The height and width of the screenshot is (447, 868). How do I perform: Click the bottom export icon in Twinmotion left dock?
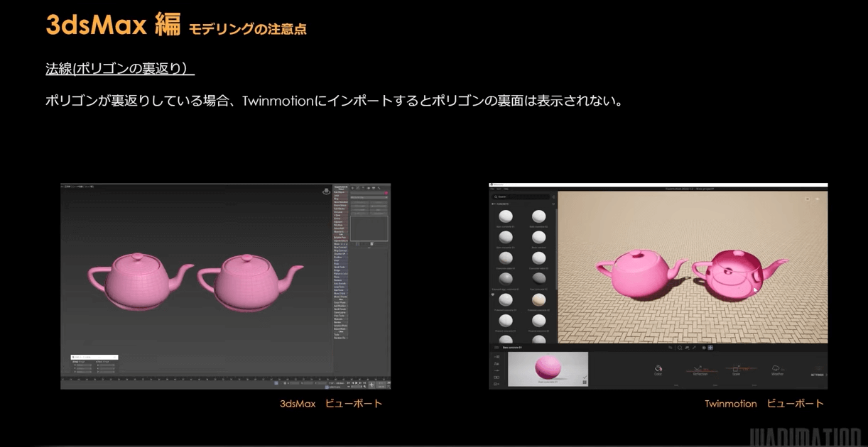(496, 384)
